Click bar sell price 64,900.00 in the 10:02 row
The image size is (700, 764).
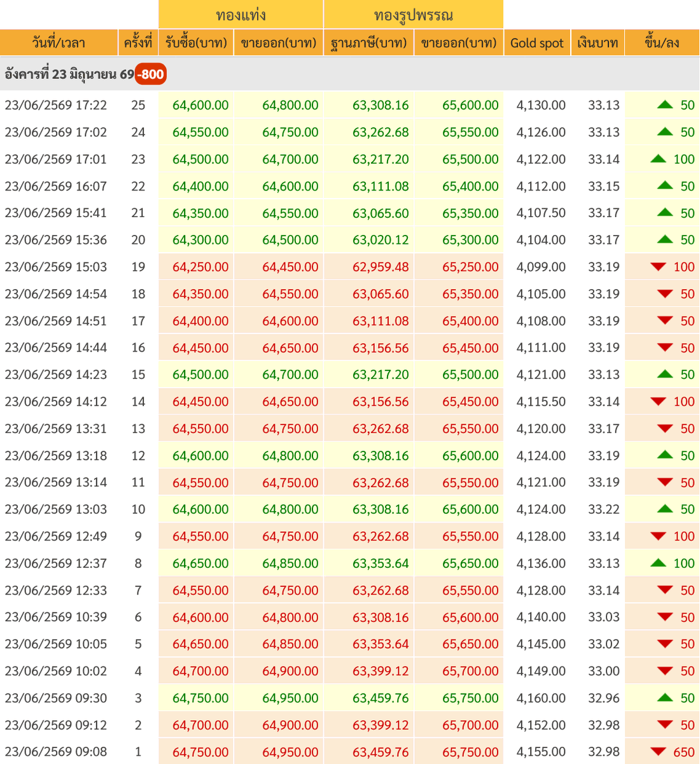tap(290, 671)
